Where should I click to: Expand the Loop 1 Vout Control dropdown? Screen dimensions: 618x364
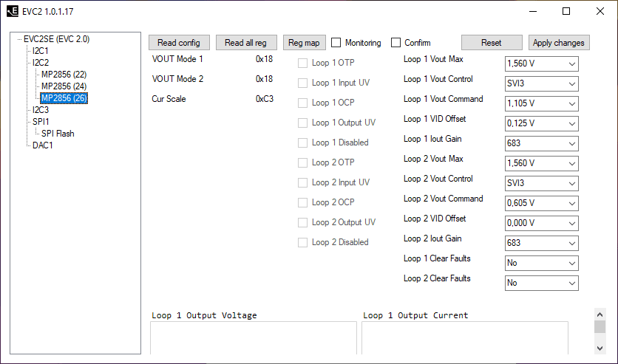click(x=541, y=84)
